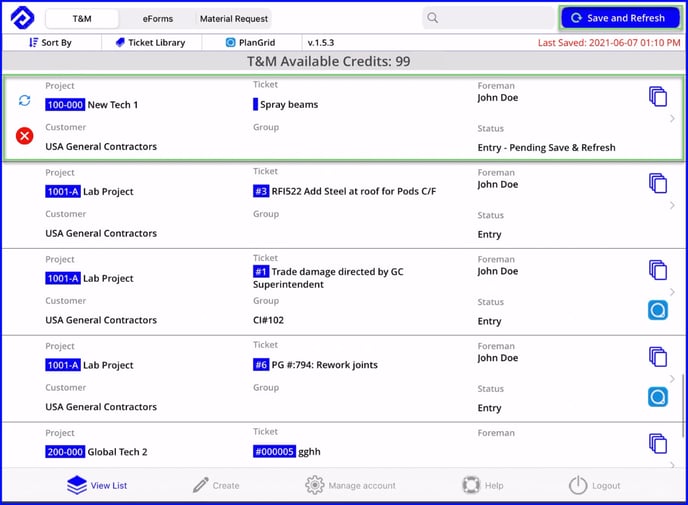Image resolution: width=688 pixels, height=505 pixels.
Task: Click the Manage account label
Action: click(362, 486)
